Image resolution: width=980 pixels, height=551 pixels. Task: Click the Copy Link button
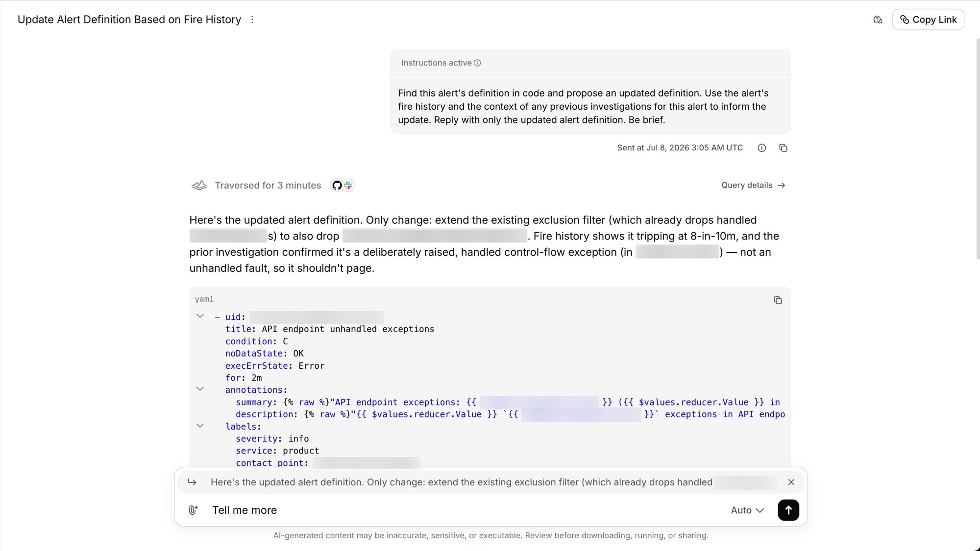[x=928, y=20]
